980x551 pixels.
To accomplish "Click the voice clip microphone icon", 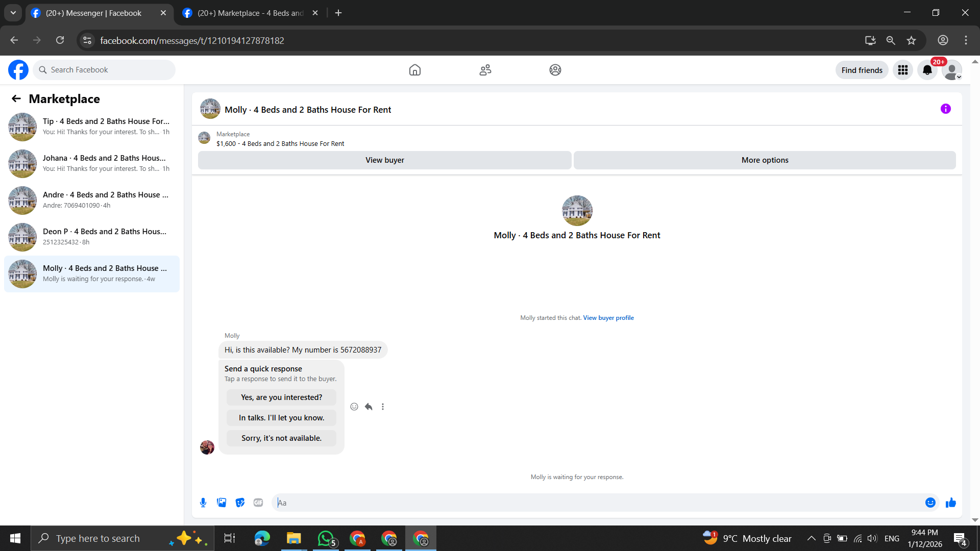I will point(203,503).
